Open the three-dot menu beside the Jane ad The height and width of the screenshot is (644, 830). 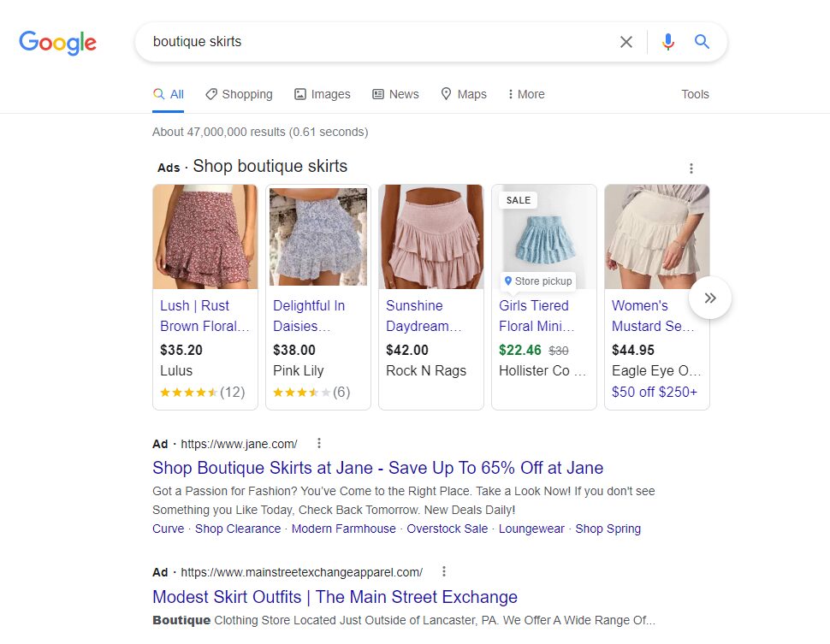(318, 443)
